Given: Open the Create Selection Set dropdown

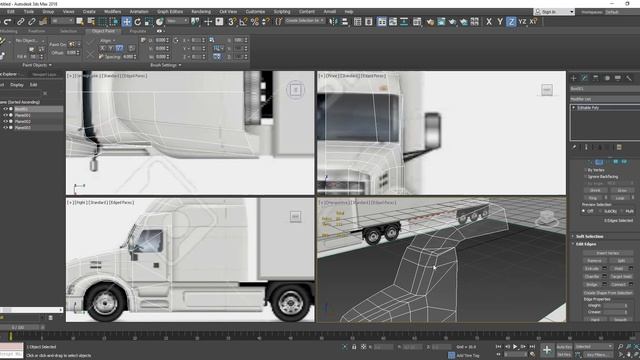Looking at the screenshot, I should [304, 20].
